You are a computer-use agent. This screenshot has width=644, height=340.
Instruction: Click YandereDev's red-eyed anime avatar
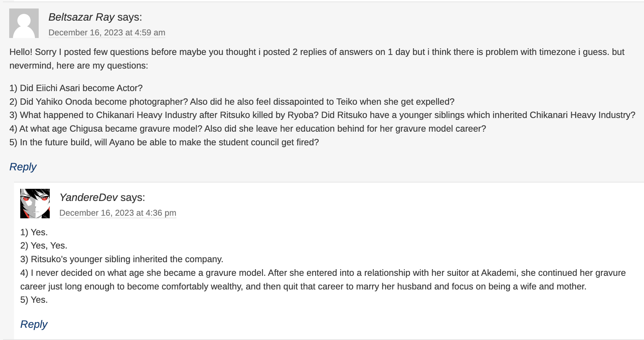pos(35,204)
